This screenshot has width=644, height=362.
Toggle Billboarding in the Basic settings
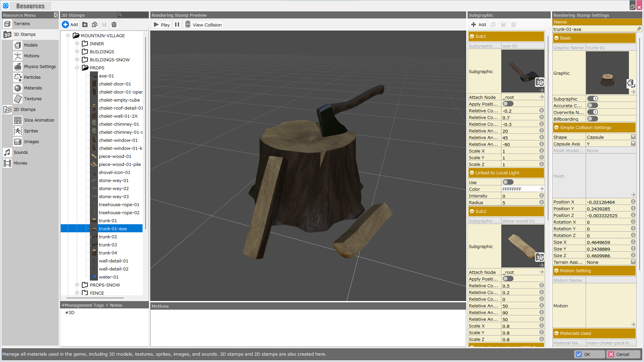[x=592, y=118]
